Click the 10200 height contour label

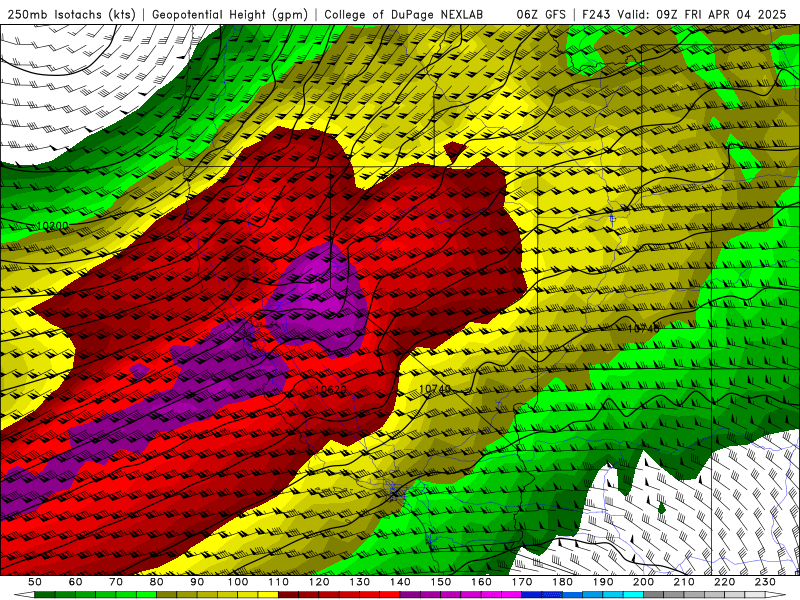point(53,226)
